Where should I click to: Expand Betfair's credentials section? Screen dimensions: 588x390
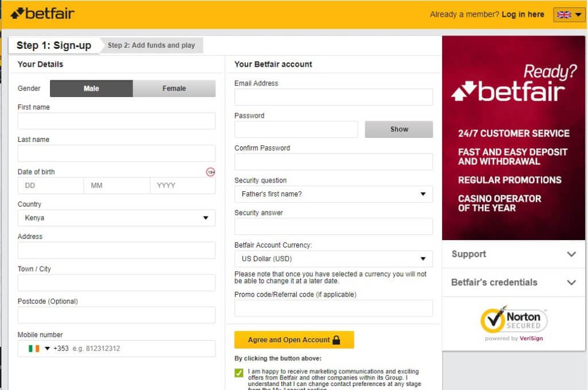513,283
